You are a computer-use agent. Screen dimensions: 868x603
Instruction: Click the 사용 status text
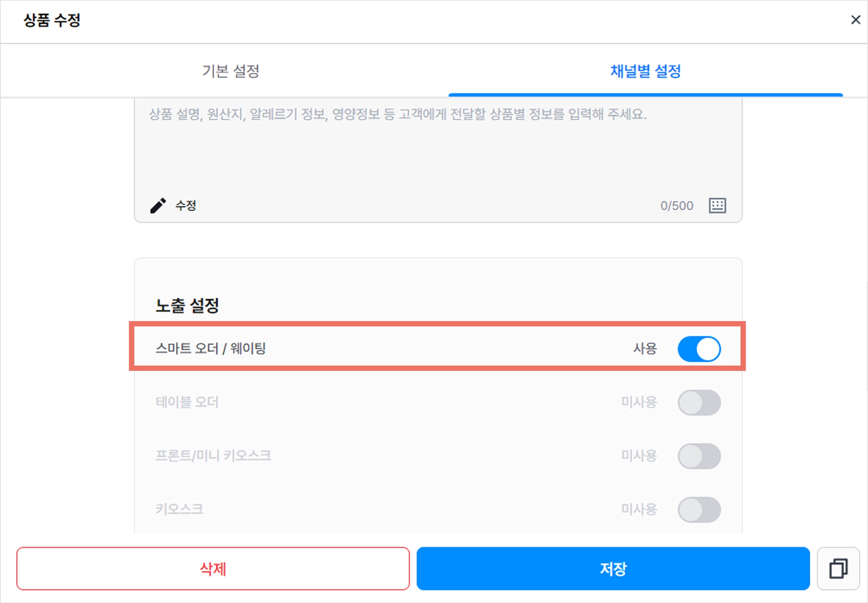(645, 348)
